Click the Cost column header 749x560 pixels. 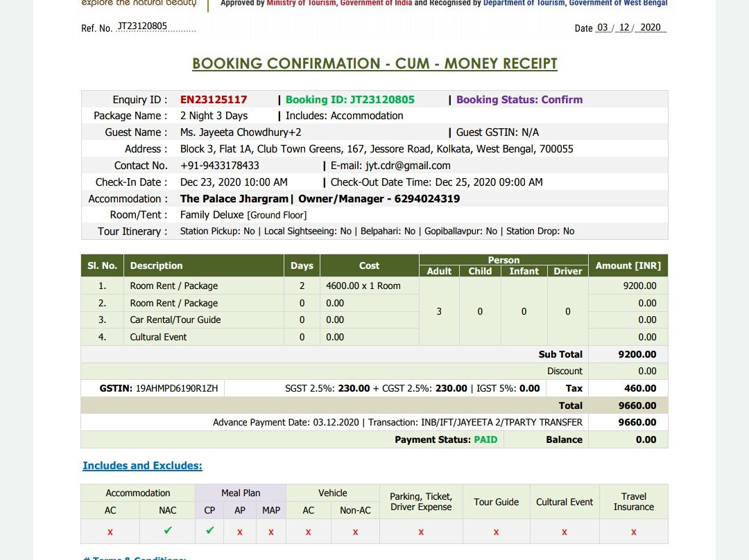(369, 265)
